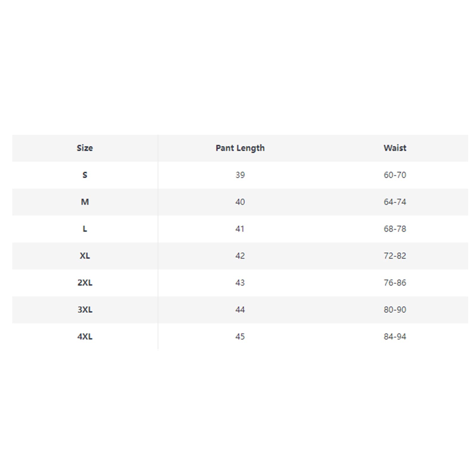Click waist range 76-86
The width and height of the screenshot is (476, 476).
coord(395,283)
